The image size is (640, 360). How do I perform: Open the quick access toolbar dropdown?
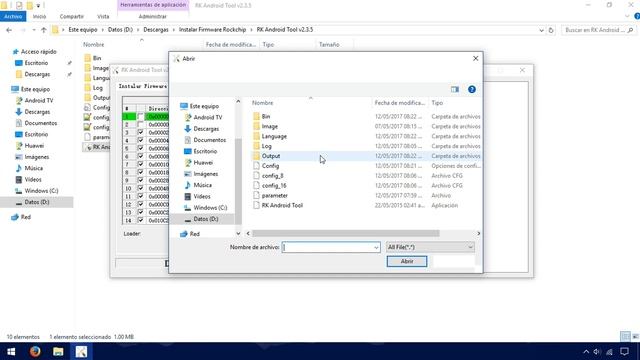[38, 6]
